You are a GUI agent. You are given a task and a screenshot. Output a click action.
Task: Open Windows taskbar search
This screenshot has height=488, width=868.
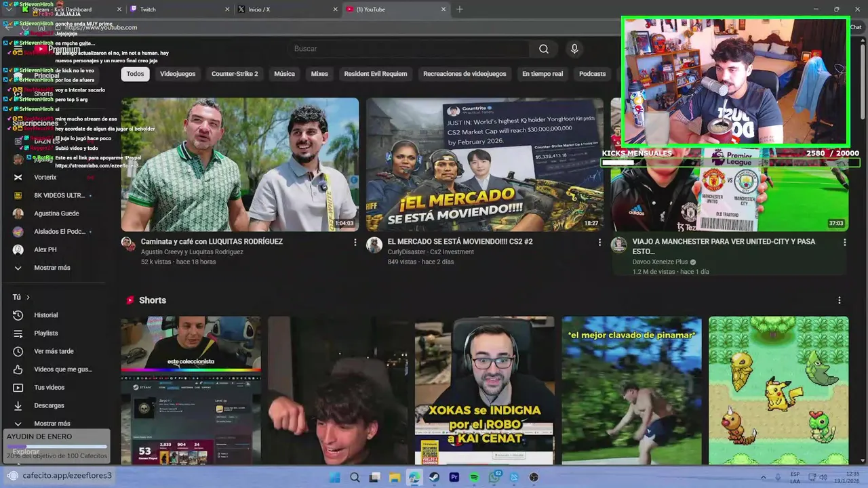[355, 477]
